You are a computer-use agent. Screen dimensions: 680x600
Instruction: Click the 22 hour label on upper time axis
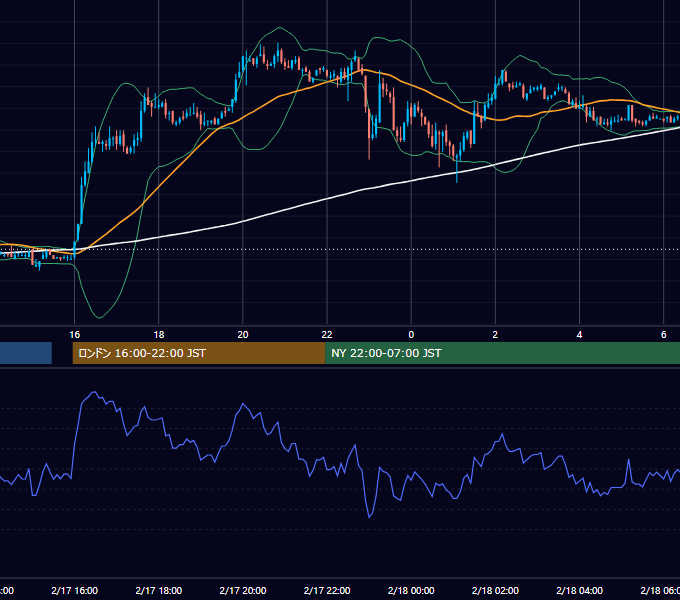[x=327, y=335]
